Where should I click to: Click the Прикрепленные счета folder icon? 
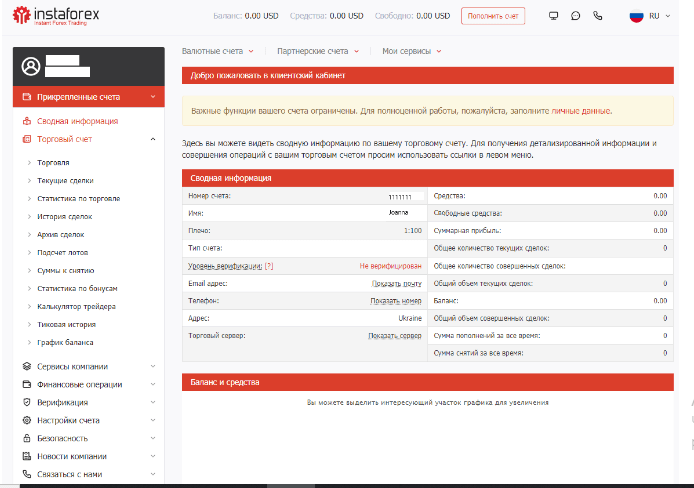27,96
